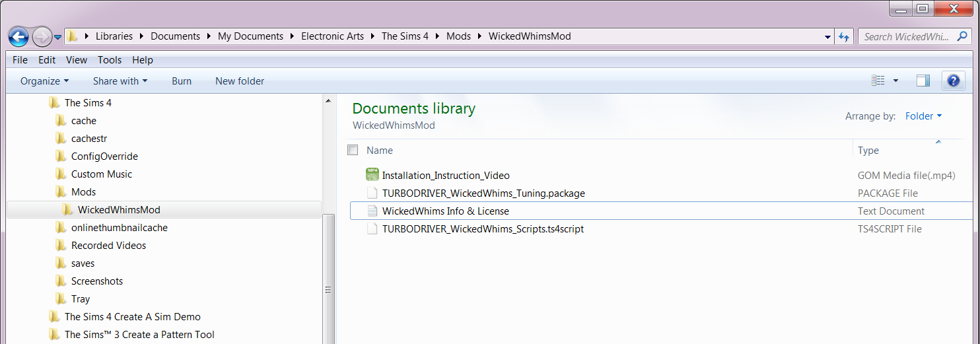This screenshot has height=344, width=980.
Task: Select the Tray folder in tree
Action: click(81, 299)
